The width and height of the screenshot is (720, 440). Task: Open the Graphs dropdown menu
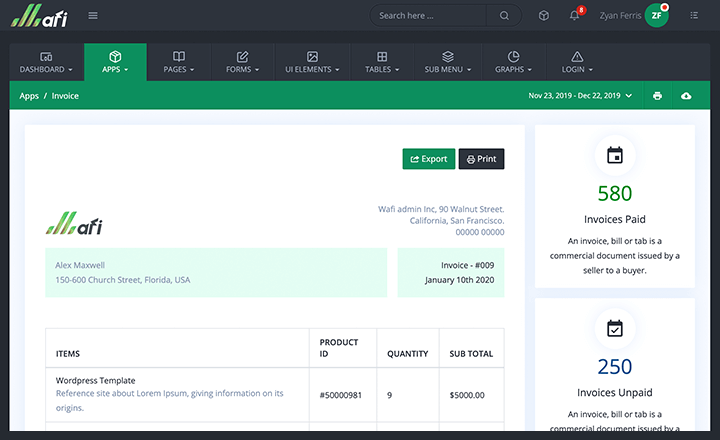click(x=513, y=62)
